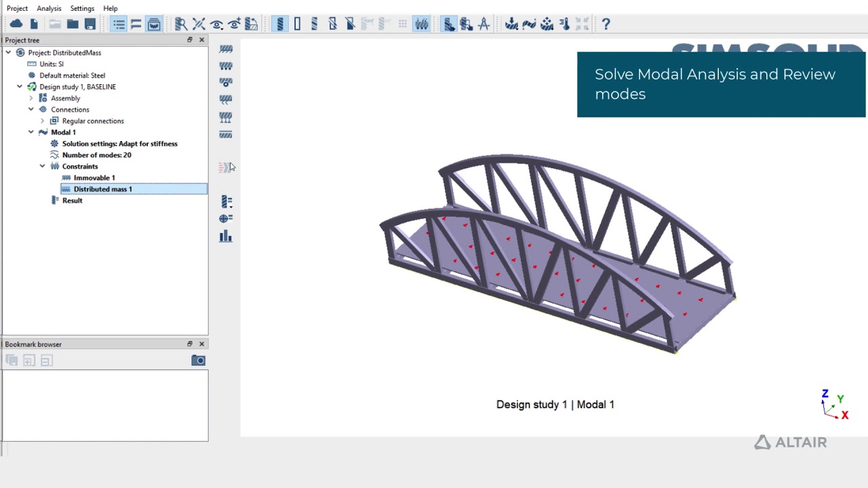Run the solve analysis arrow button
Image resolution: width=868 pixels, height=488 pixels.
tap(224, 167)
